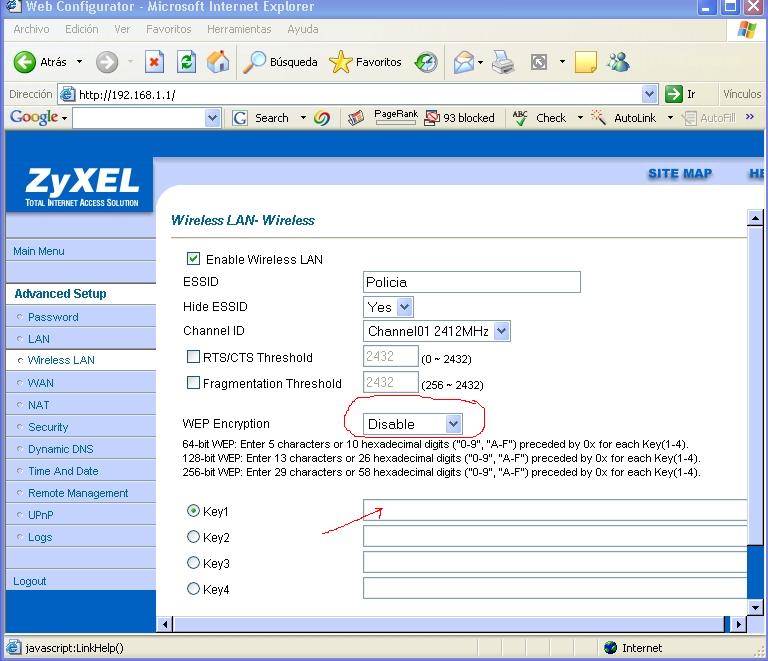Screen dimensions: 768x661
Task: Click horizontal scrollbar right arrow
Action: click(739, 624)
